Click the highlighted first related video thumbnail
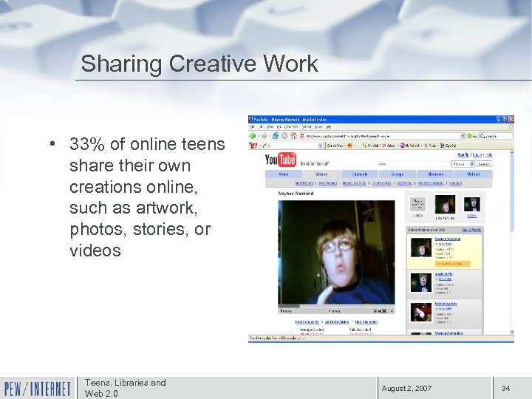 [420, 248]
